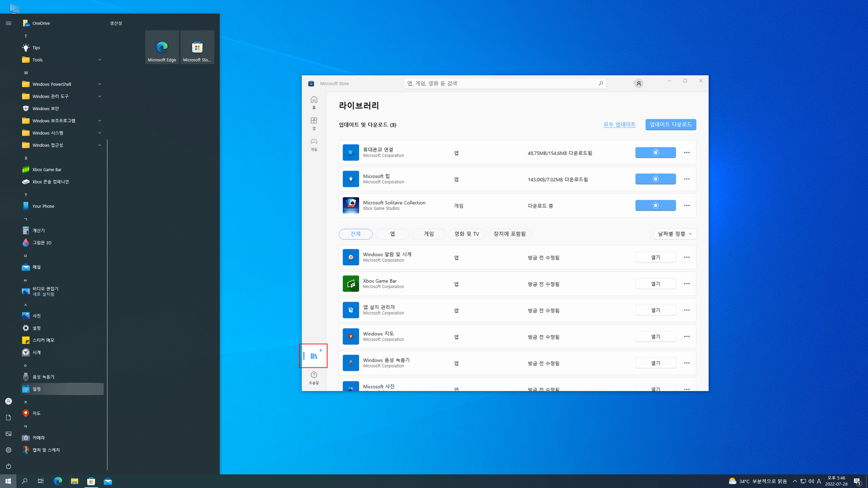Open Games section in Store sidebar
This screenshot has height=488, width=868.
(314, 144)
